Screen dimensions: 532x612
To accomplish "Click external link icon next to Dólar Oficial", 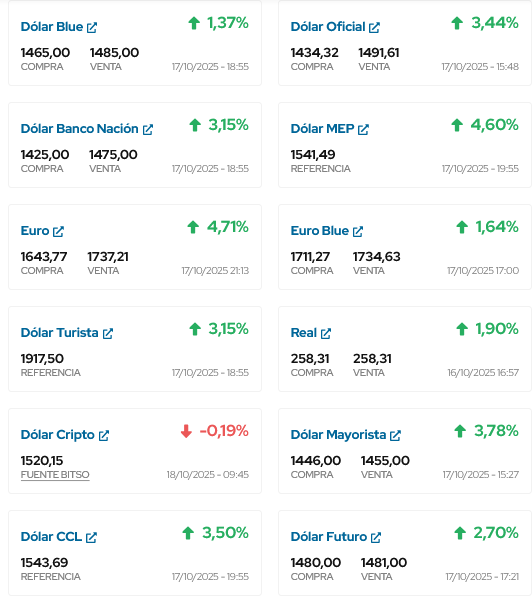I will pyautogui.click(x=374, y=27).
